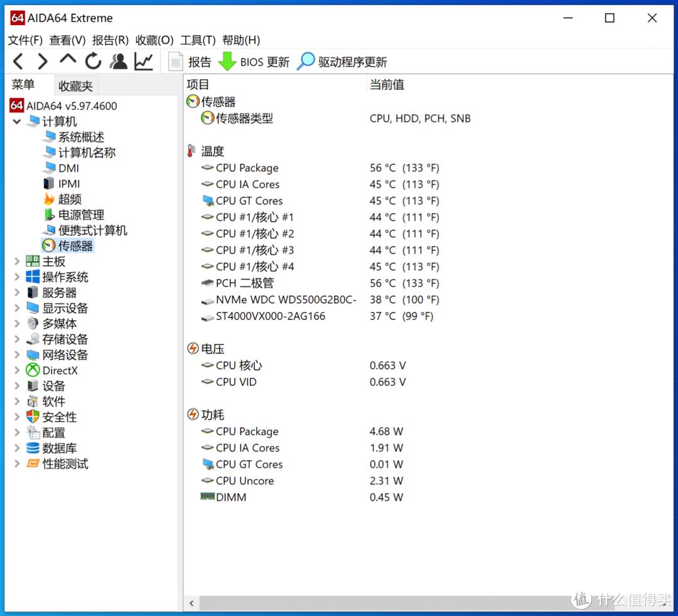This screenshot has height=616, width=678.
Task: Collapse the 计算机 tree node
Action: coord(17,122)
